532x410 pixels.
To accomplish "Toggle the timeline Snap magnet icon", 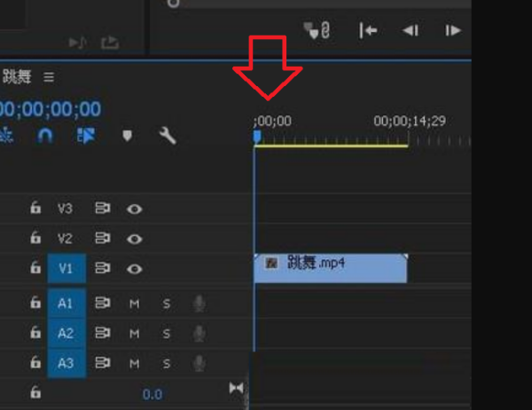I will point(45,136).
